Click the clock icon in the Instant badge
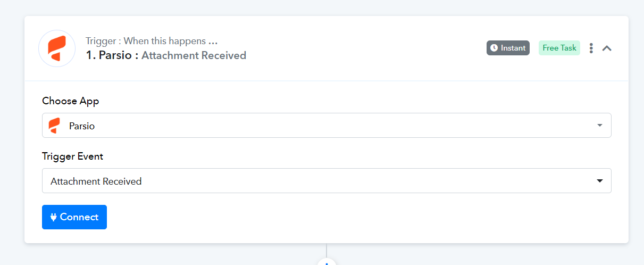This screenshot has height=265, width=644. (x=494, y=48)
